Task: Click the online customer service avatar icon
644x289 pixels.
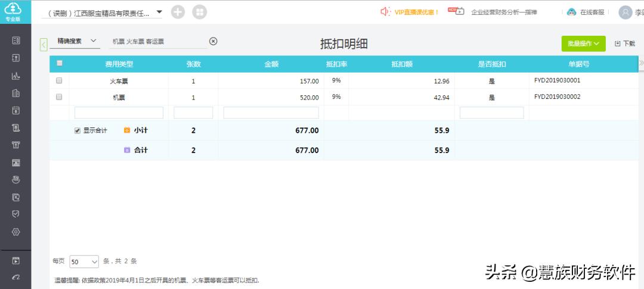Action: 571,13
